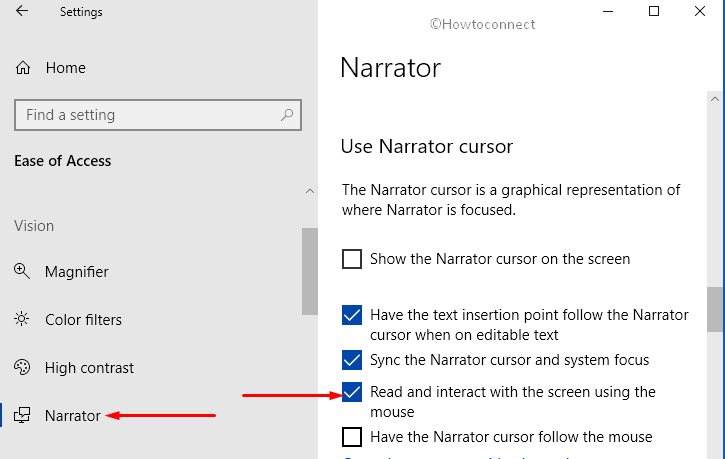The height and width of the screenshot is (459, 725).
Task: Close the Settings window
Action: (700, 11)
